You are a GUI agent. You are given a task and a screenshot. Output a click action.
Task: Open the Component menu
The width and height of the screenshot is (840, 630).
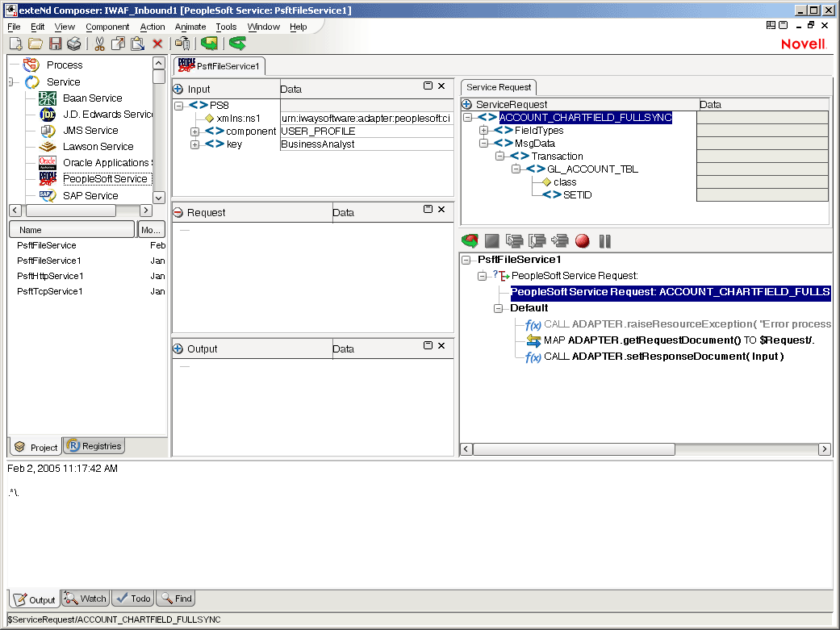point(107,27)
